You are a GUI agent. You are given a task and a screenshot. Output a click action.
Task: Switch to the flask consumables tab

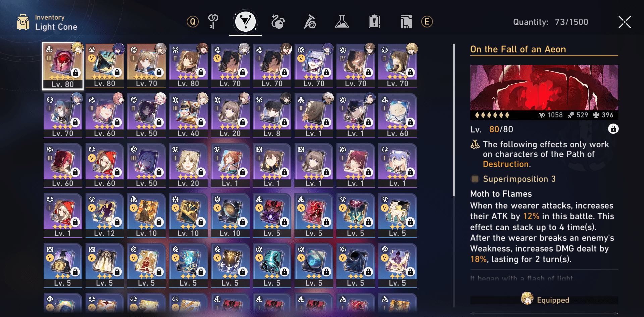tap(342, 22)
